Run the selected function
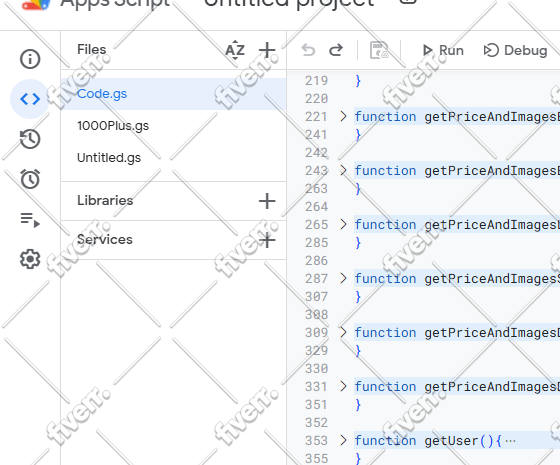 pyautogui.click(x=443, y=50)
